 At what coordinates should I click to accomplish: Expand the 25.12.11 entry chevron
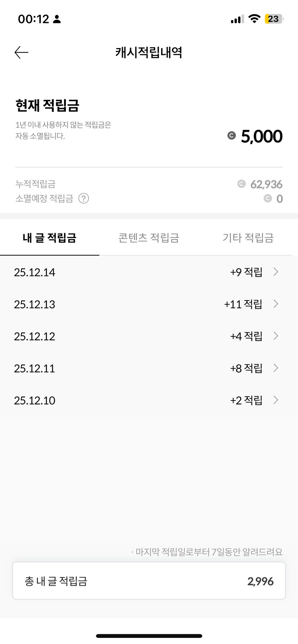276,368
